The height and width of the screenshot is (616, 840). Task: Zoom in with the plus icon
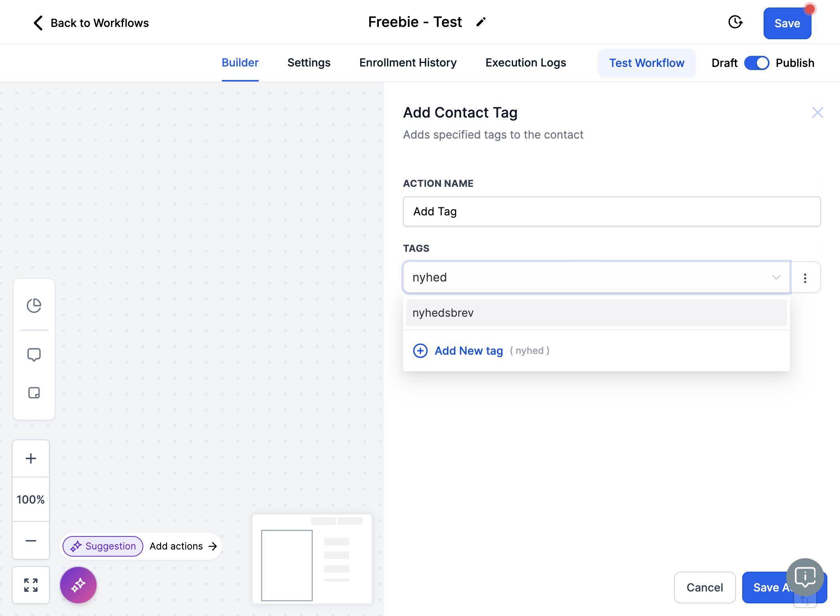tap(31, 458)
